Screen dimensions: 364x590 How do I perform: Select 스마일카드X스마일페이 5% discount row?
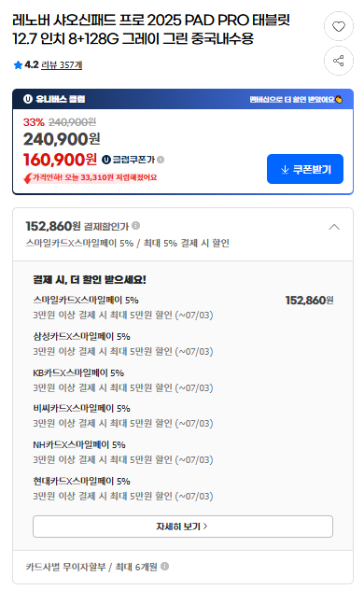183,307
